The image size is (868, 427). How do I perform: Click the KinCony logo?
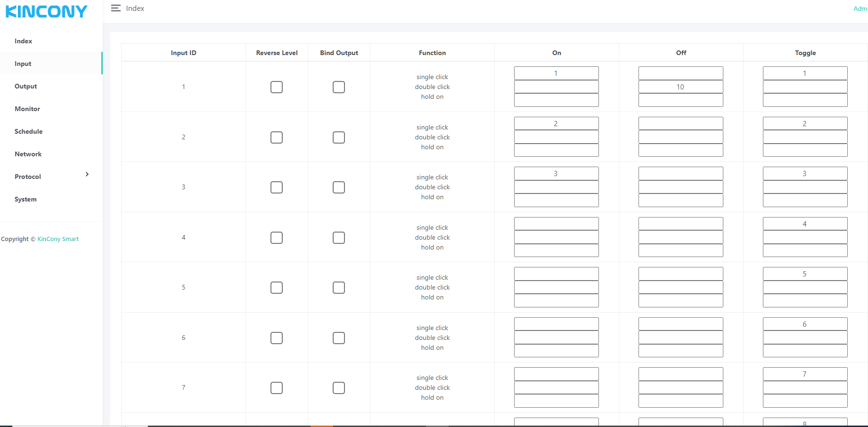[x=46, y=11]
